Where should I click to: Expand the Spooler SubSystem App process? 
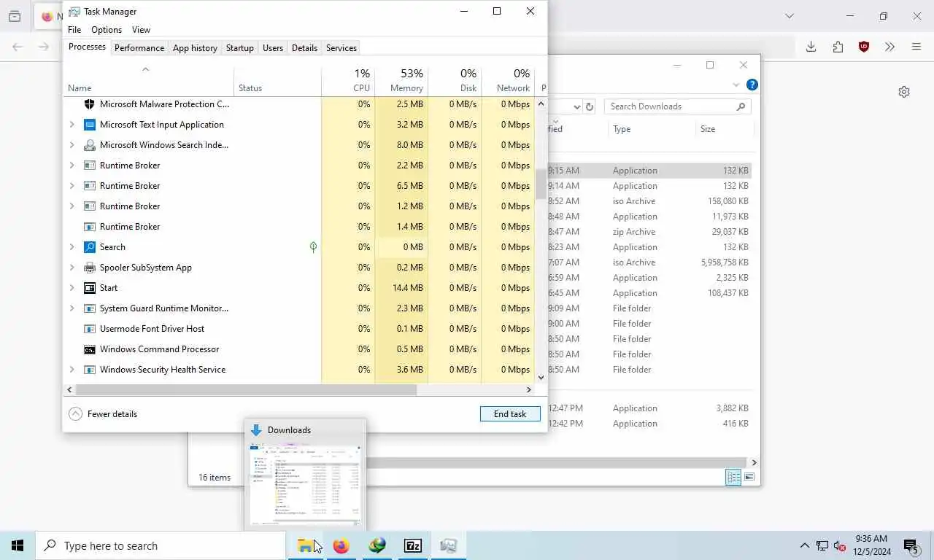coord(72,268)
